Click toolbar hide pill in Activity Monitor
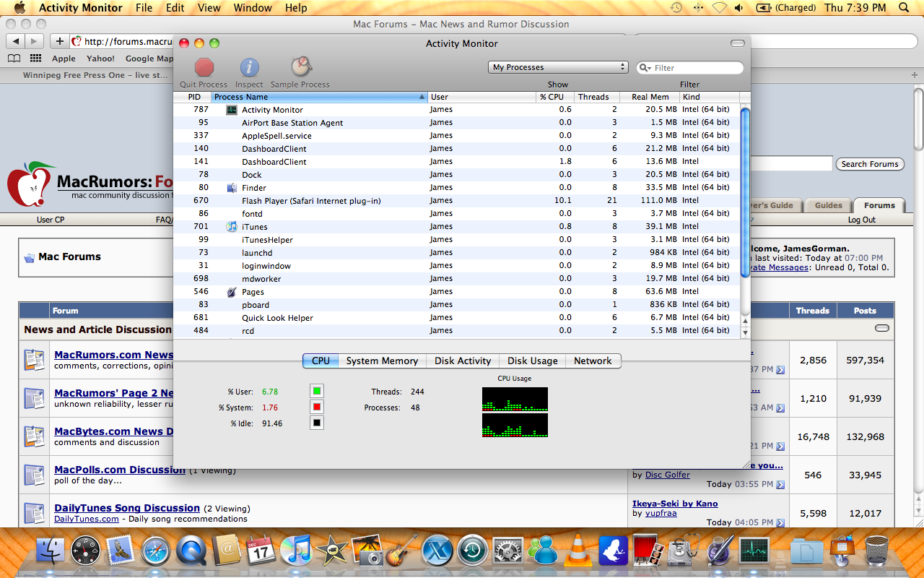This screenshot has height=578, width=924. coord(737,43)
